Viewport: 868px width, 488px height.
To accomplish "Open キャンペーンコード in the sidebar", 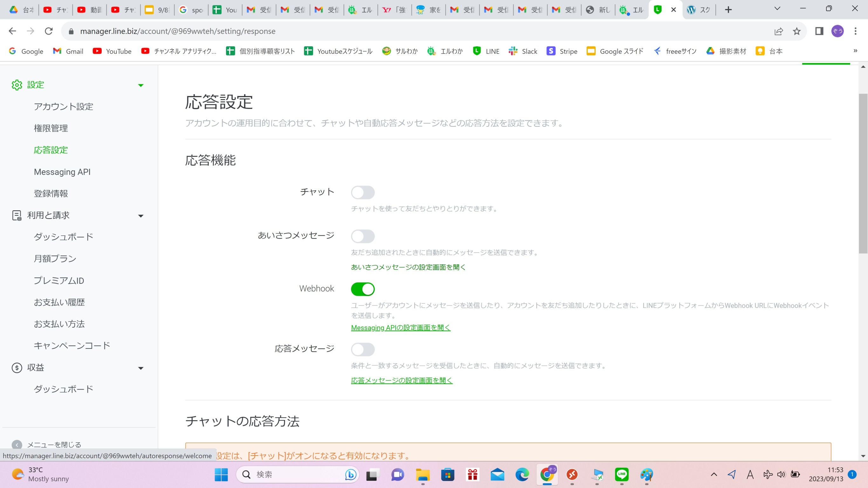I will (72, 346).
